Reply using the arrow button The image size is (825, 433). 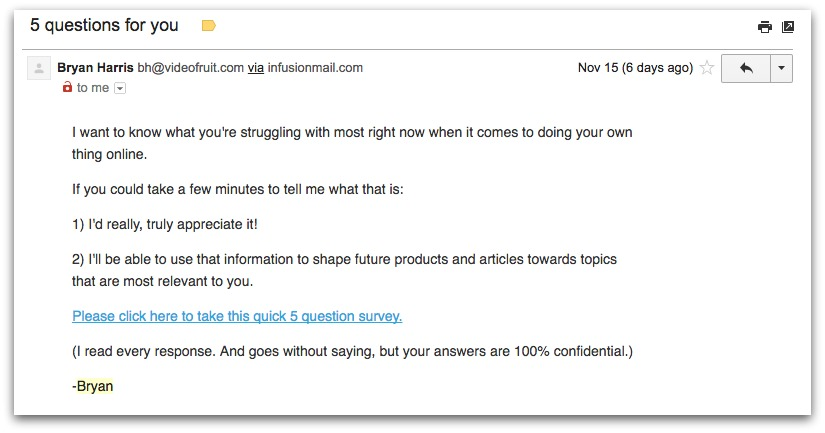tap(746, 68)
